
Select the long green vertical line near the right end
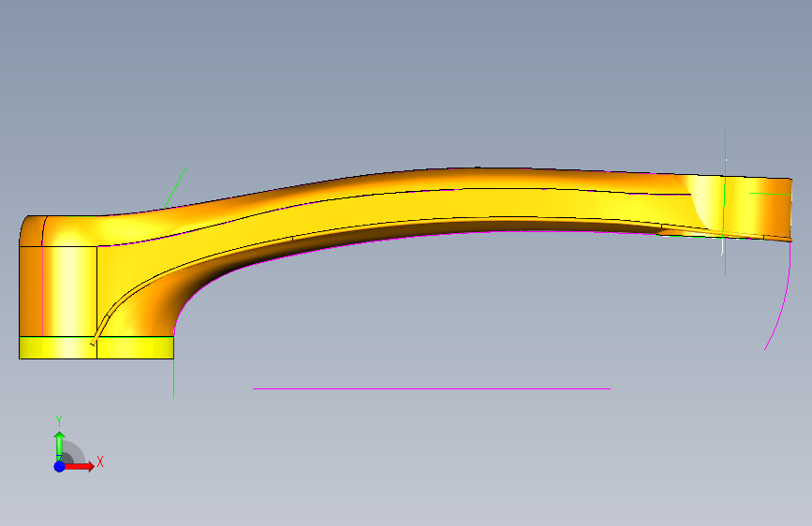(x=725, y=201)
